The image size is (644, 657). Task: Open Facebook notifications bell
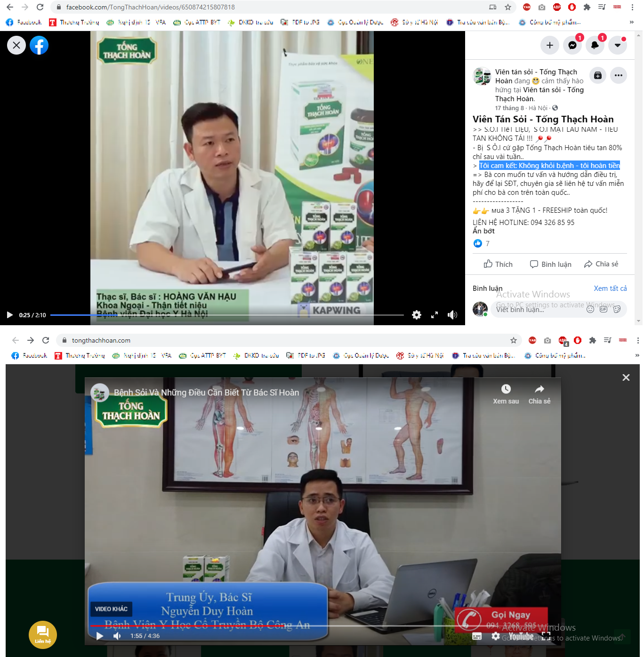(x=595, y=45)
